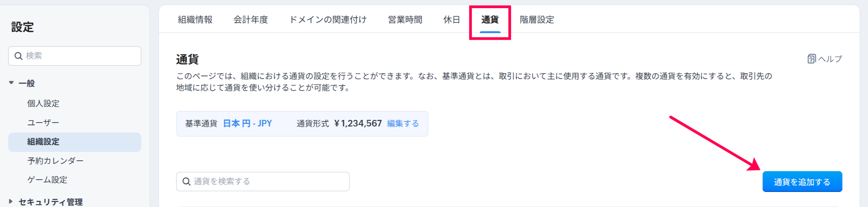
Task: Go to ゲーム設定 in the sidebar
Action: coord(47,180)
